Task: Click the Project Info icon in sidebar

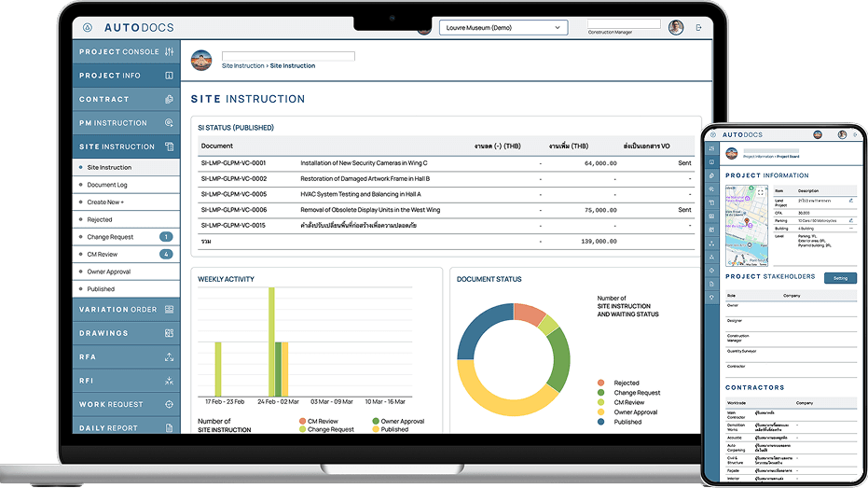Action: coord(169,76)
